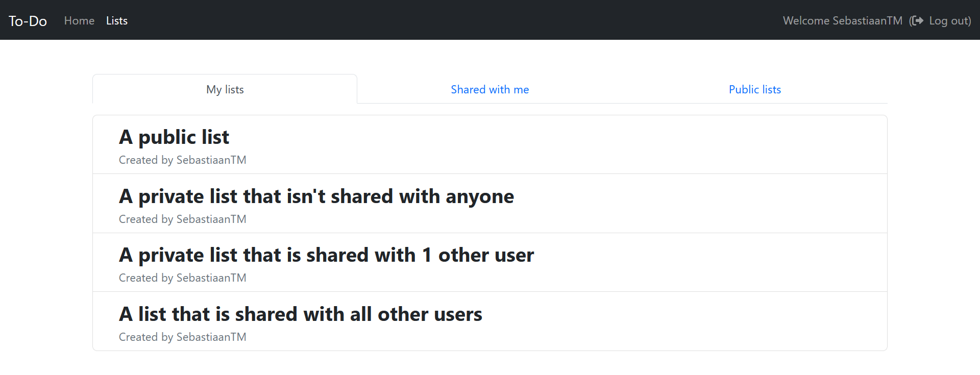Image resolution: width=980 pixels, height=375 pixels.
Task: Click the Created by line under A public list
Action: pos(182,160)
